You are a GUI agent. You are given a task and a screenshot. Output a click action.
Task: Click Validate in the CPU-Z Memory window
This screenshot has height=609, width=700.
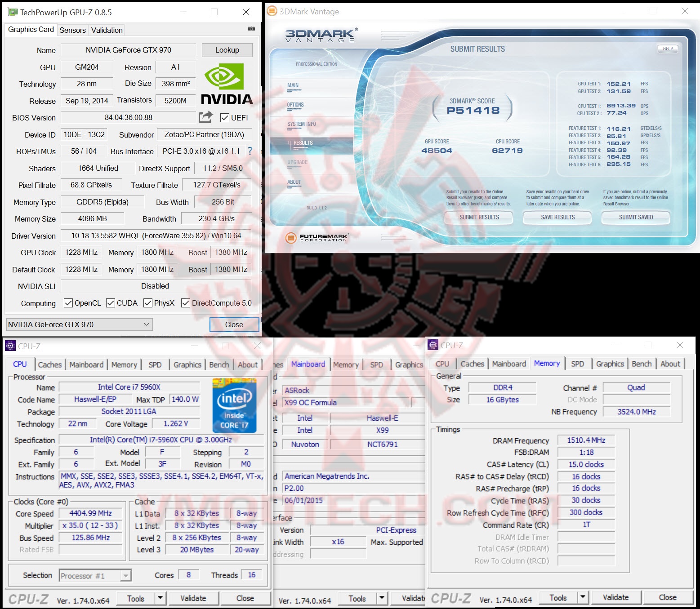click(616, 597)
